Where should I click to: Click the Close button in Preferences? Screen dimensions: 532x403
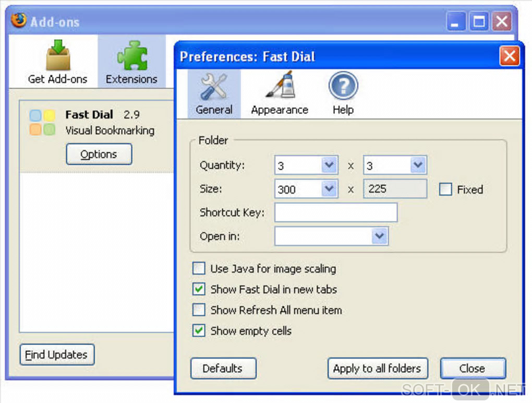(473, 369)
